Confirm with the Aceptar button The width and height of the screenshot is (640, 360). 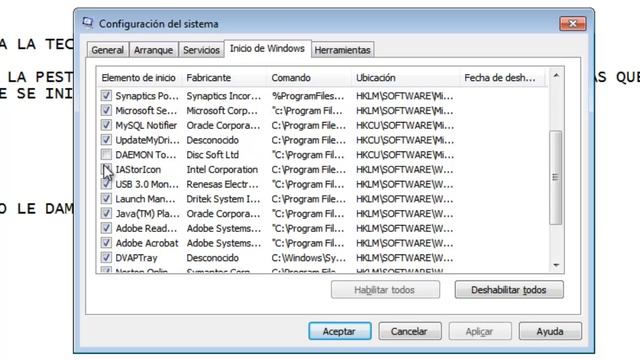[x=340, y=331]
